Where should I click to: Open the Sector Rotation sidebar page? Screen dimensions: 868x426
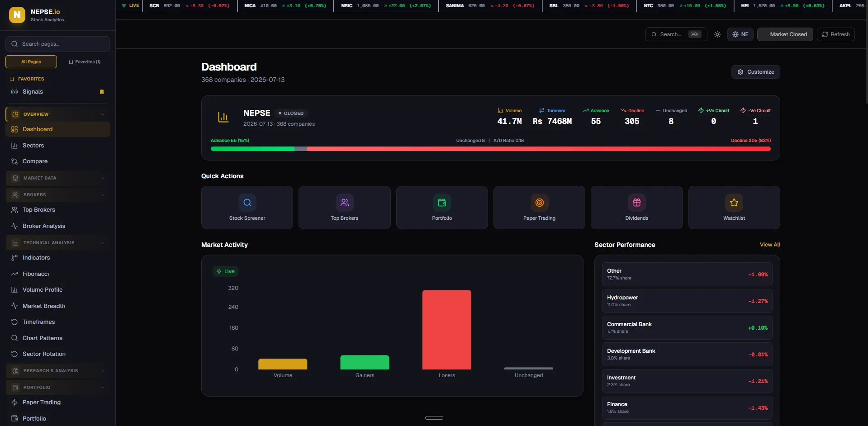tap(57, 354)
